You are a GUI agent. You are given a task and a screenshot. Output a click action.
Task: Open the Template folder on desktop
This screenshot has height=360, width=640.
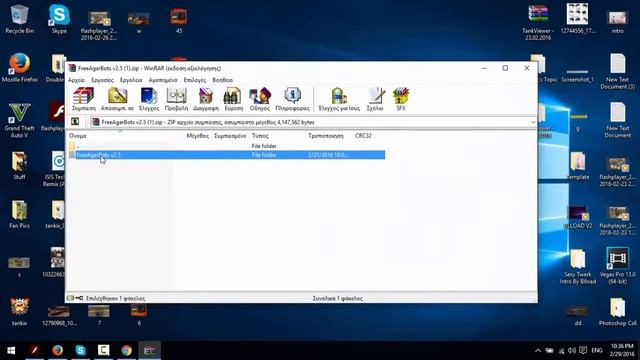click(x=578, y=165)
